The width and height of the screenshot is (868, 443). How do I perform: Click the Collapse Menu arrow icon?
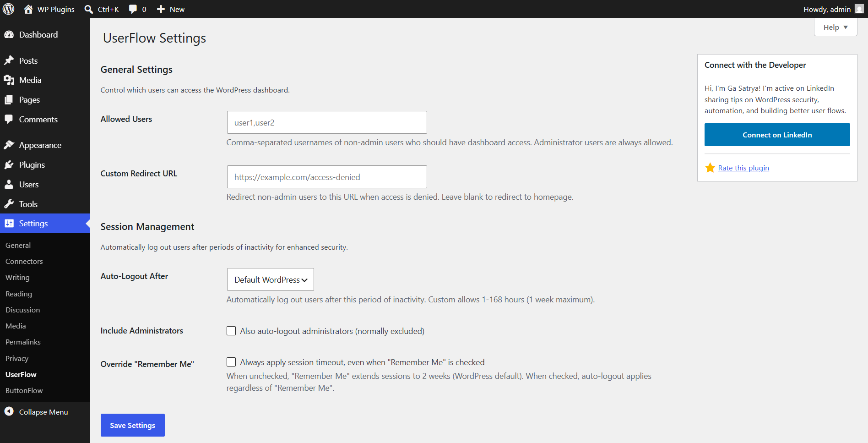click(x=9, y=412)
